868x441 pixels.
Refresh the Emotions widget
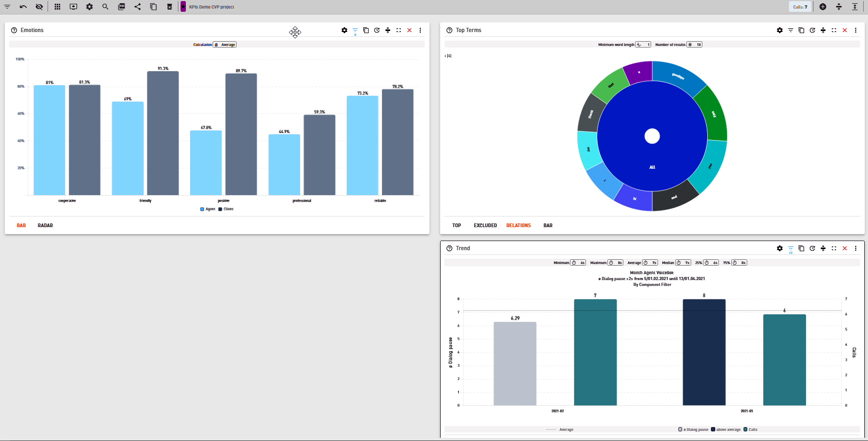click(377, 30)
